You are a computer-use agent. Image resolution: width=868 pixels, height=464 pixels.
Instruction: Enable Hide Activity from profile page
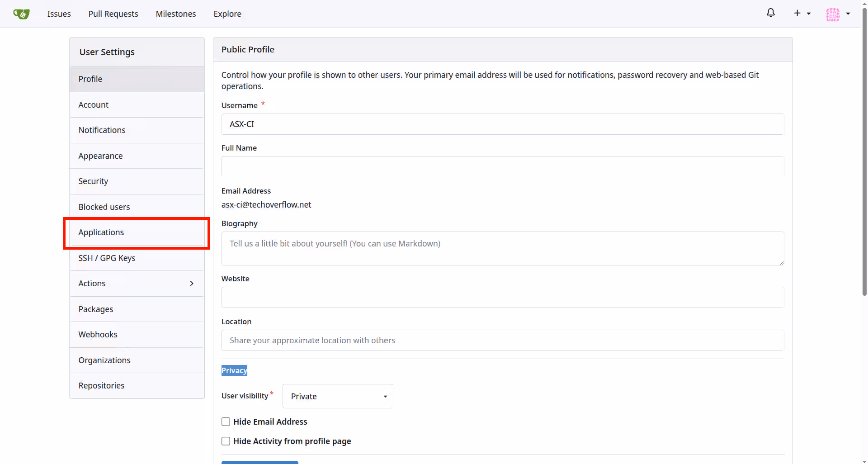(226, 441)
